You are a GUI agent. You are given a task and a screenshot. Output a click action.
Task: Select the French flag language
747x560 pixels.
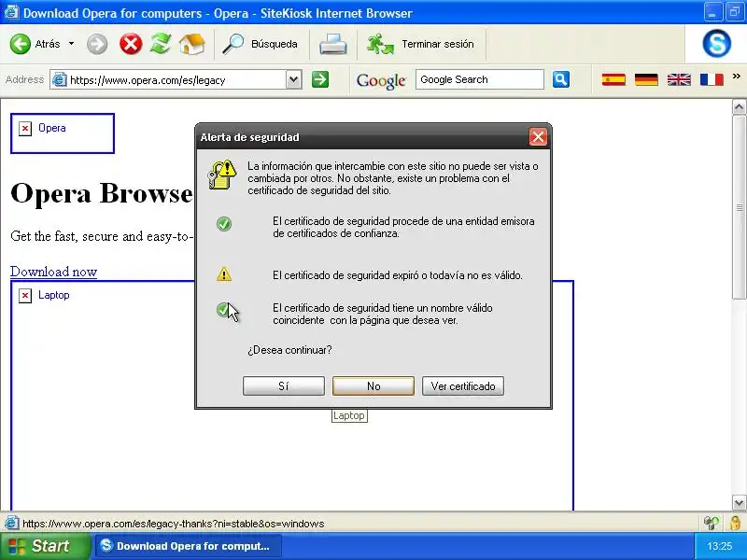712,79
